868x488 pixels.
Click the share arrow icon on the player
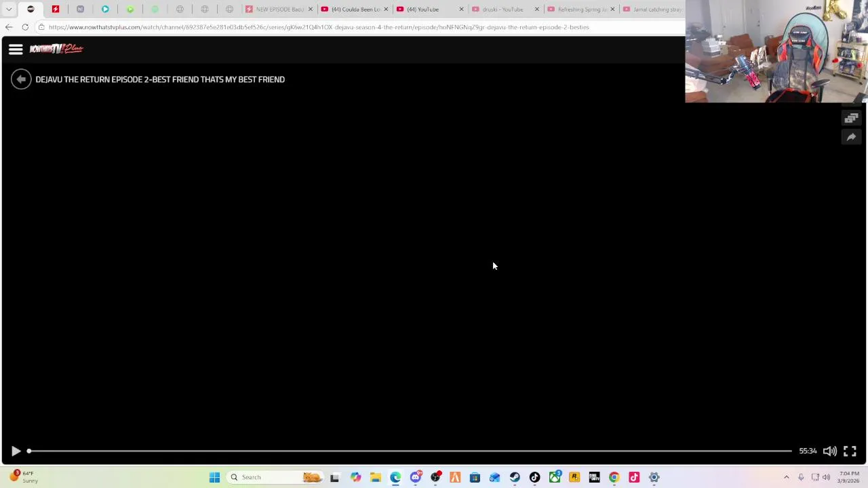pyautogui.click(x=851, y=137)
